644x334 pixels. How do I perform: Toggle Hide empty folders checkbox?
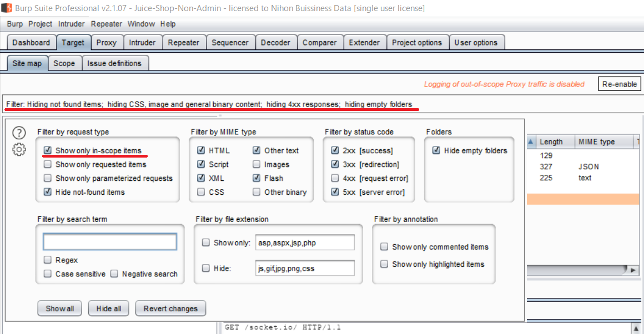[x=436, y=150]
